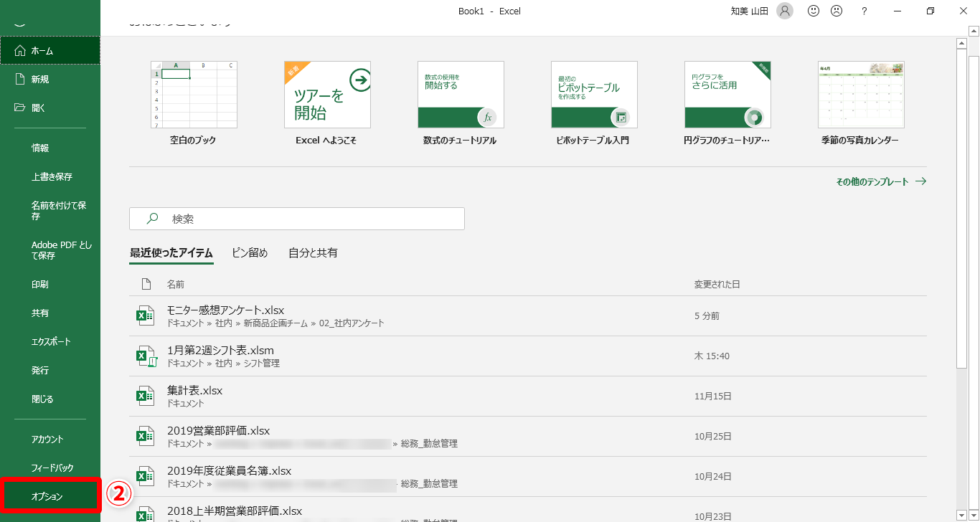Click the 木 15:40 modified time
The width and height of the screenshot is (980, 522).
coord(712,356)
